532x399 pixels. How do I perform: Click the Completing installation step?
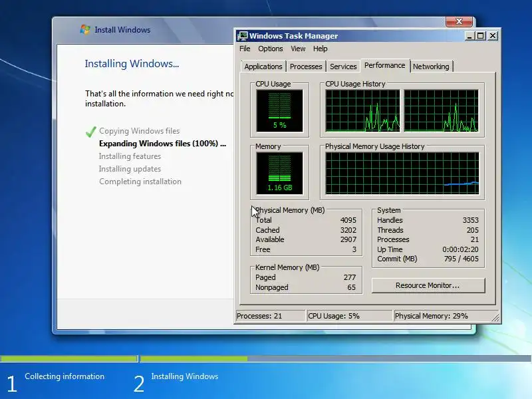pyautogui.click(x=140, y=182)
